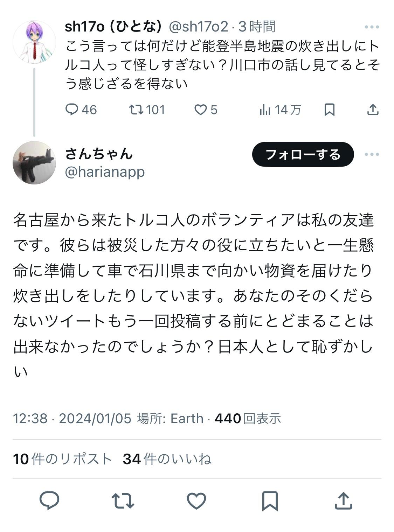Reply to さんちゃん's tweet
This screenshot has width=394, height=532.
point(49,500)
